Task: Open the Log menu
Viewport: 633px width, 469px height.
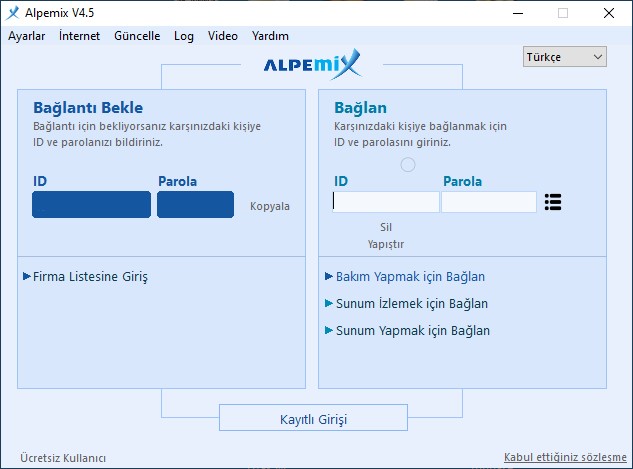Action: point(184,36)
